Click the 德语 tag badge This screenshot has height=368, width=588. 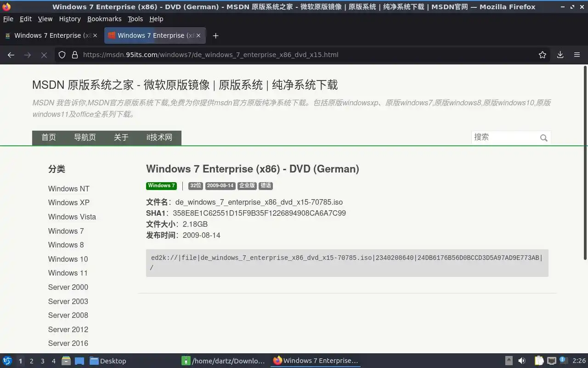tap(266, 186)
